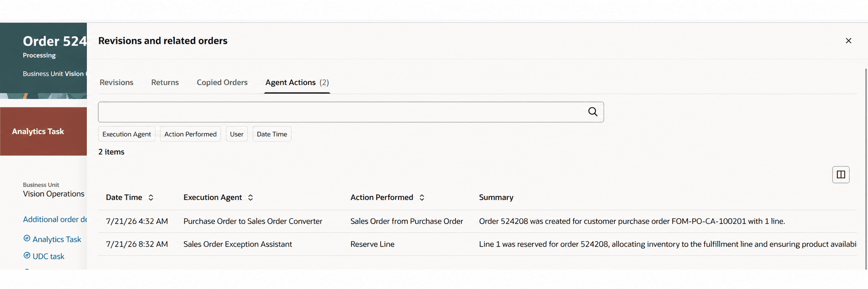Sort by Execution Agent column arrows

(x=250, y=198)
